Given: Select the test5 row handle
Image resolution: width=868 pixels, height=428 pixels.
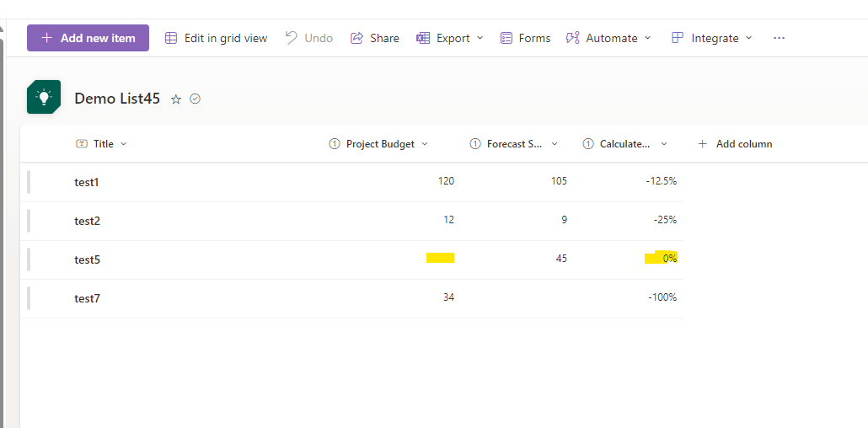Looking at the screenshot, I should click(x=29, y=259).
